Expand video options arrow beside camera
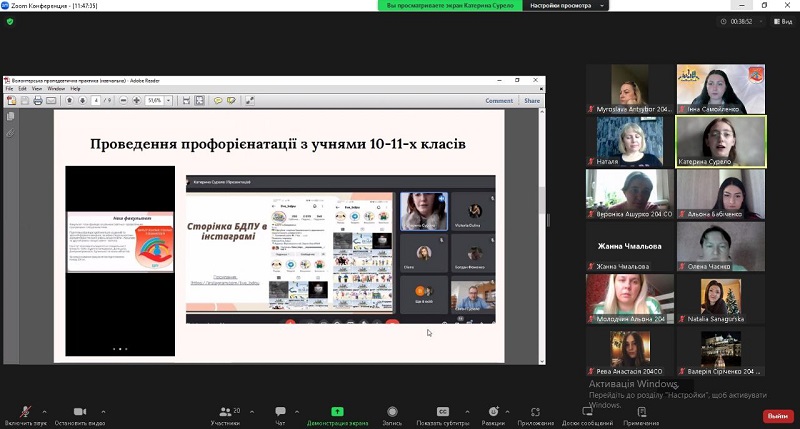800x429 pixels. pos(105,410)
